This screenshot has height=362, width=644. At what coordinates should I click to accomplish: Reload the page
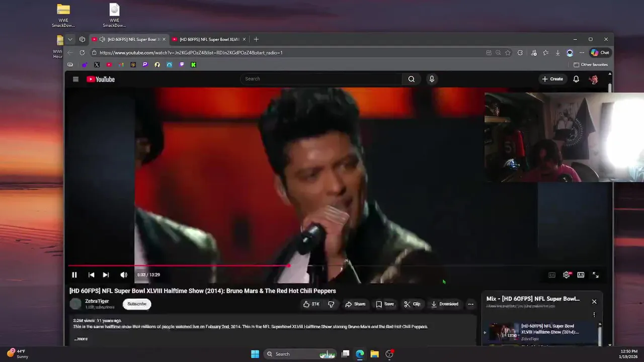[x=82, y=52]
